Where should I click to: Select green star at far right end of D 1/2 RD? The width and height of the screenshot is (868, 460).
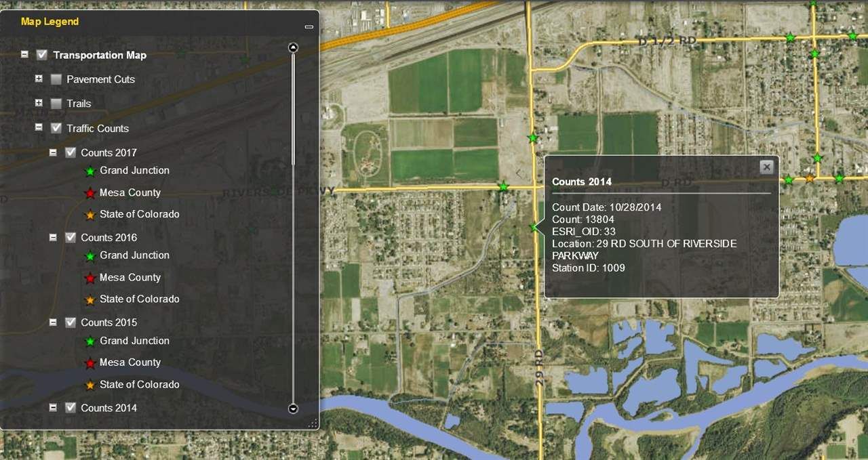coord(852,35)
